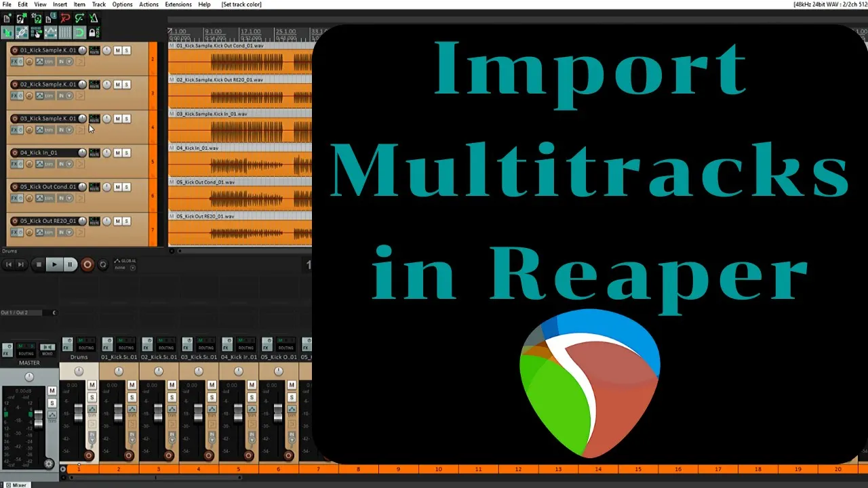
Task: Toggle snap magnet toolbar icon
Action: coord(80,33)
